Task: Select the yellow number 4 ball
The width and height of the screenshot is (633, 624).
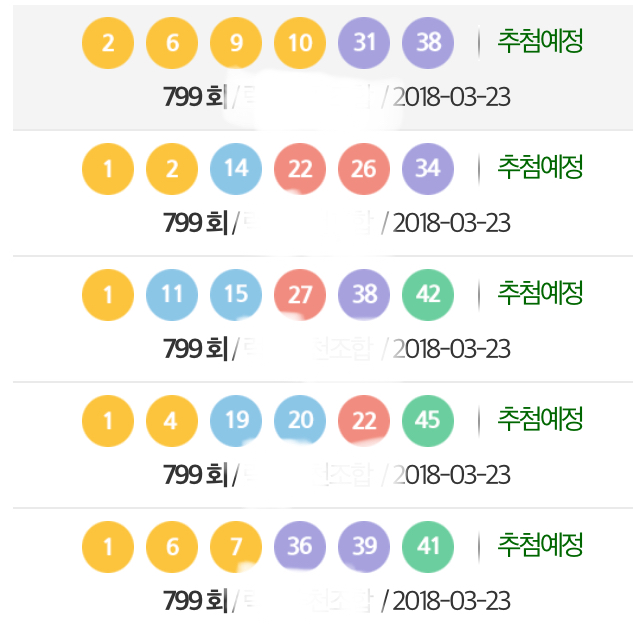Action: pyautogui.click(x=172, y=420)
